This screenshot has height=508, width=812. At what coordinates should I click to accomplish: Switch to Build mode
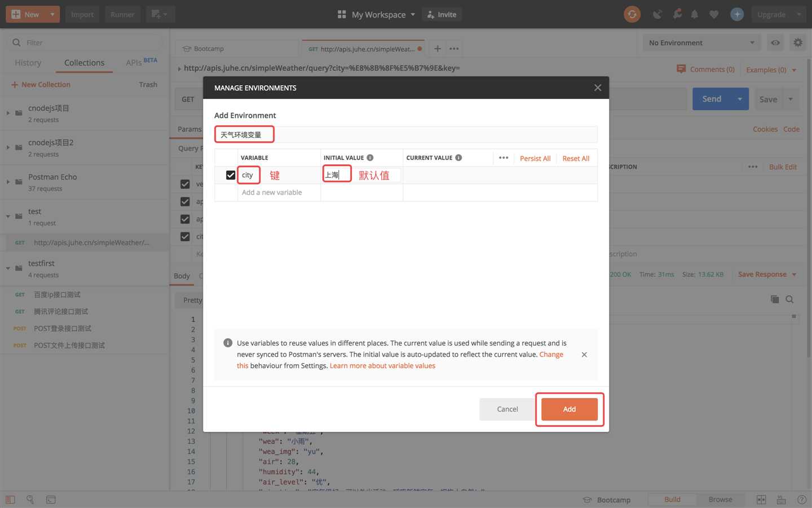672,500
